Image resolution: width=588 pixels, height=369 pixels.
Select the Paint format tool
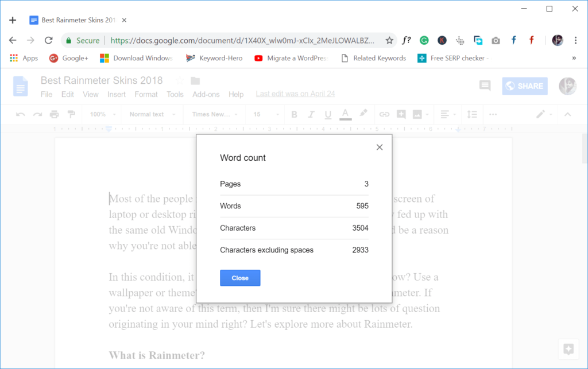pyautogui.click(x=71, y=114)
